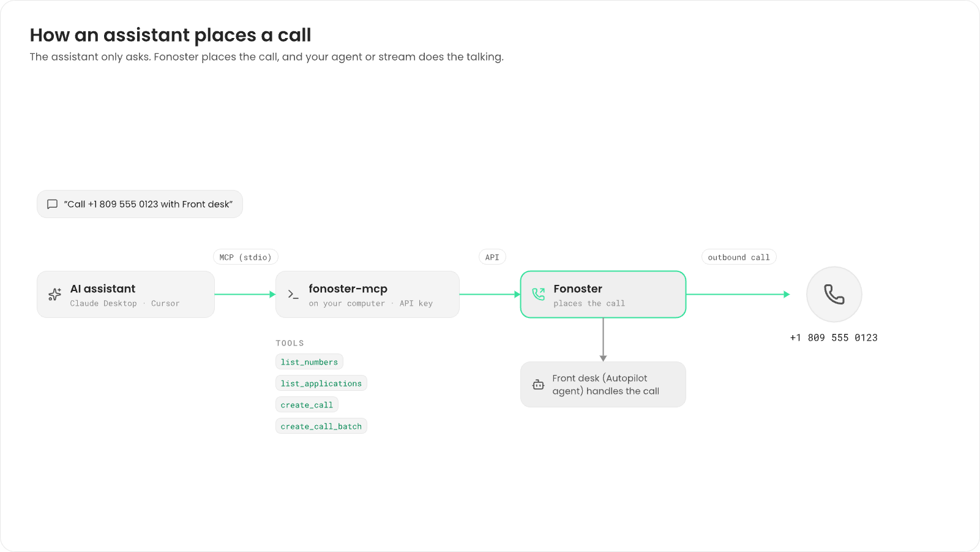Click the robot icon beside Front desk agent
The width and height of the screenshot is (980, 552).
point(538,385)
